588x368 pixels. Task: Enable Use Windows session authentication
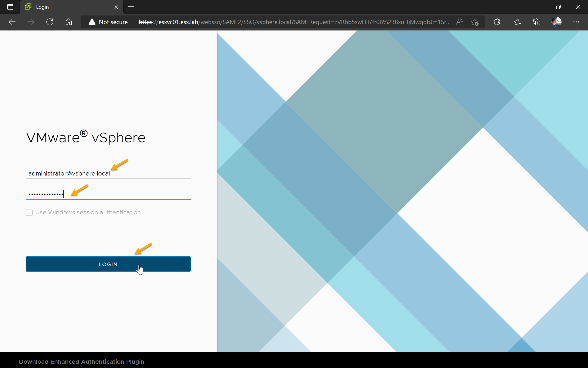29,212
